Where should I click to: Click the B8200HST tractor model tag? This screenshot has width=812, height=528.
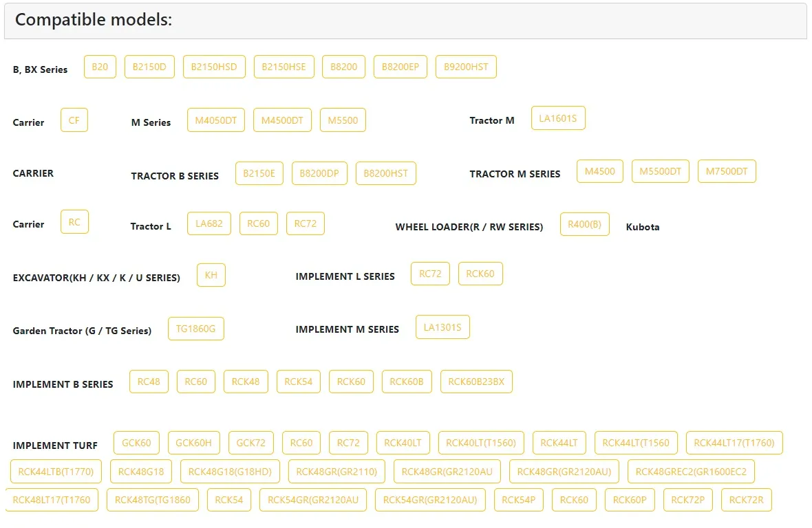point(386,173)
